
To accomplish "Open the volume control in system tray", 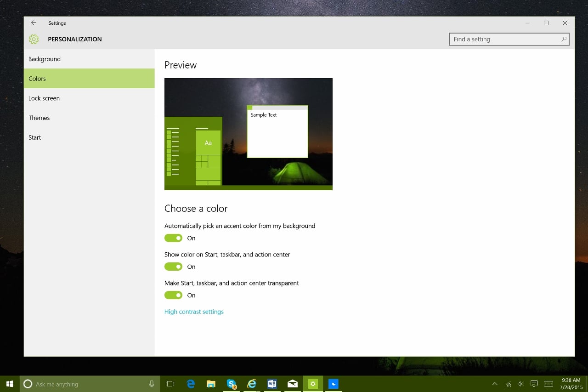I will [x=520, y=383].
